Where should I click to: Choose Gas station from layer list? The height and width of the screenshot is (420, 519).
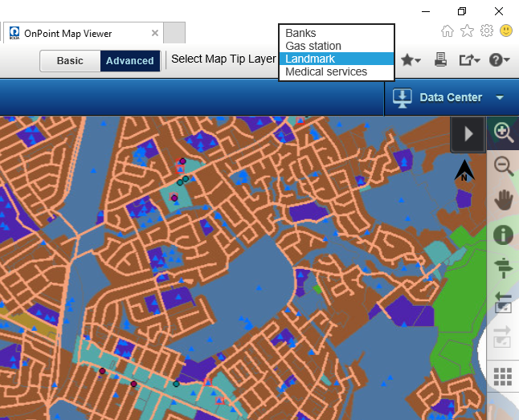click(x=313, y=46)
